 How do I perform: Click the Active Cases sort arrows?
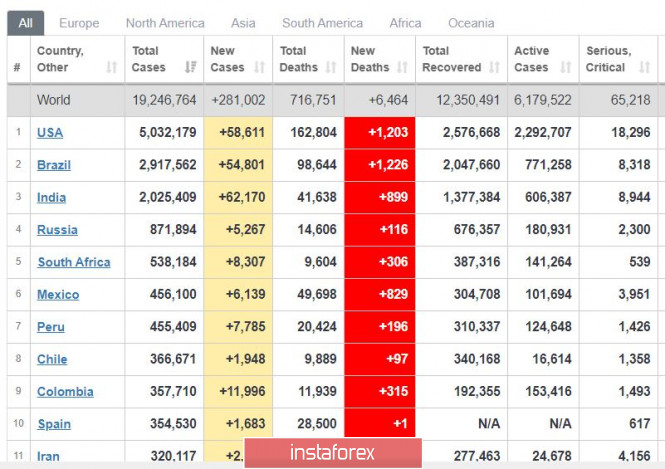(x=565, y=68)
